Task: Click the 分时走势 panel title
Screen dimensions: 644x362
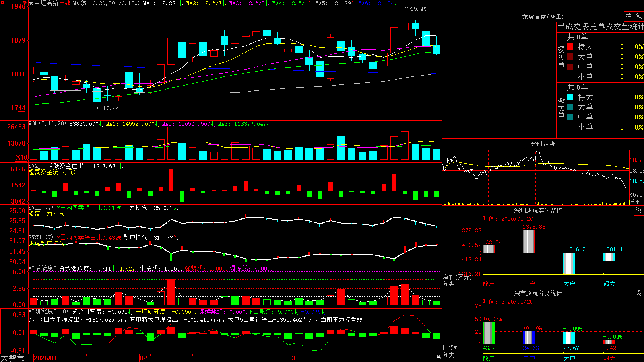Action: (543, 144)
